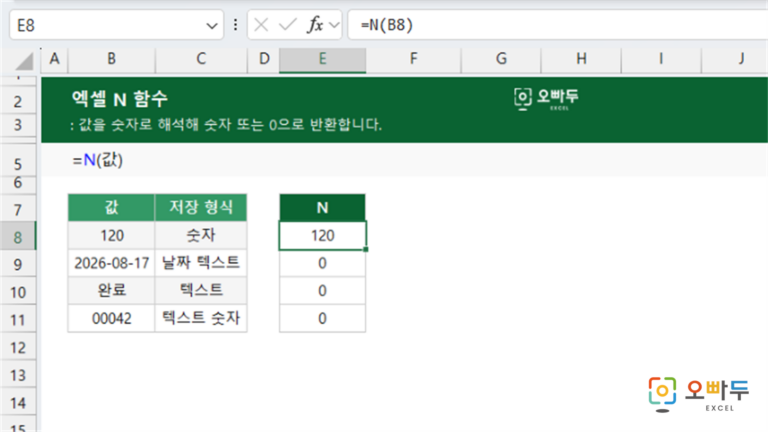Open the Name Box dropdown arrow
768x432 pixels.
pos(212,25)
